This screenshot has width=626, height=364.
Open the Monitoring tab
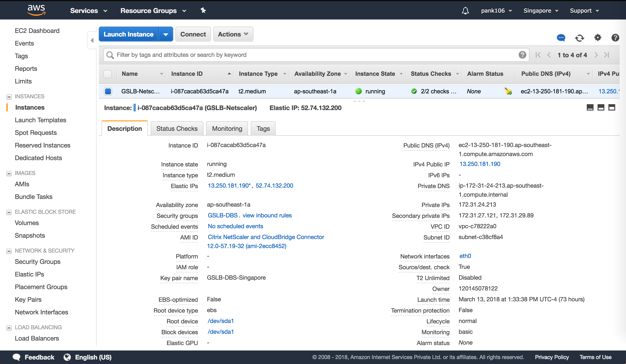[227, 129]
